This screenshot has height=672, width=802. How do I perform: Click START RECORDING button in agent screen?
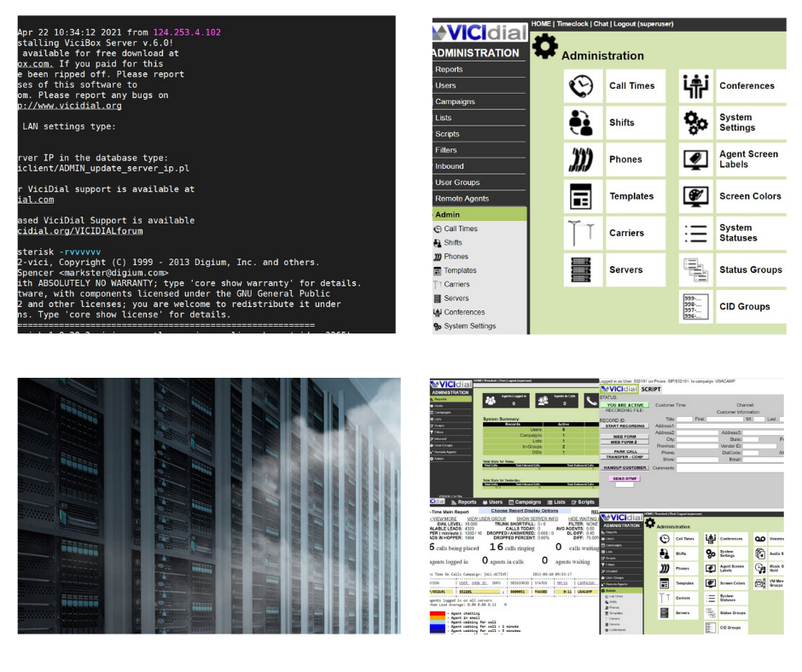point(625,426)
